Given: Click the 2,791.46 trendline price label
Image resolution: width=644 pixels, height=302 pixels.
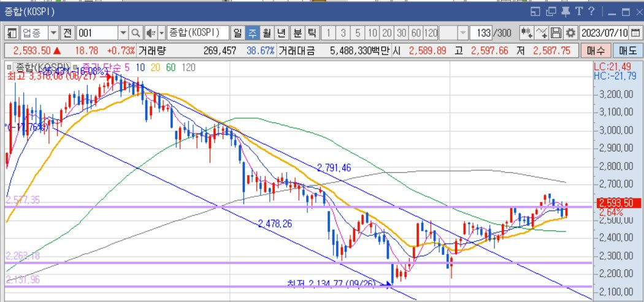Looking at the screenshot, I should point(334,167).
